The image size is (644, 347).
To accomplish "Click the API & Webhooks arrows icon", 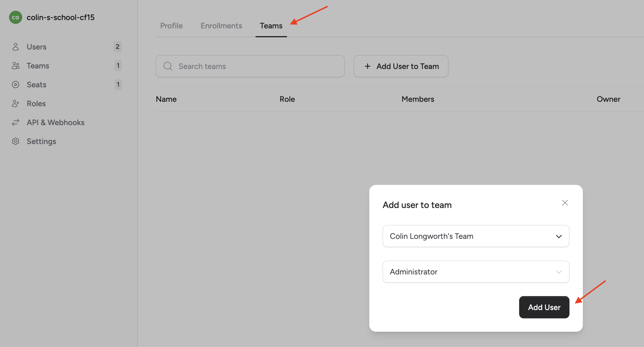I will pyautogui.click(x=16, y=122).
